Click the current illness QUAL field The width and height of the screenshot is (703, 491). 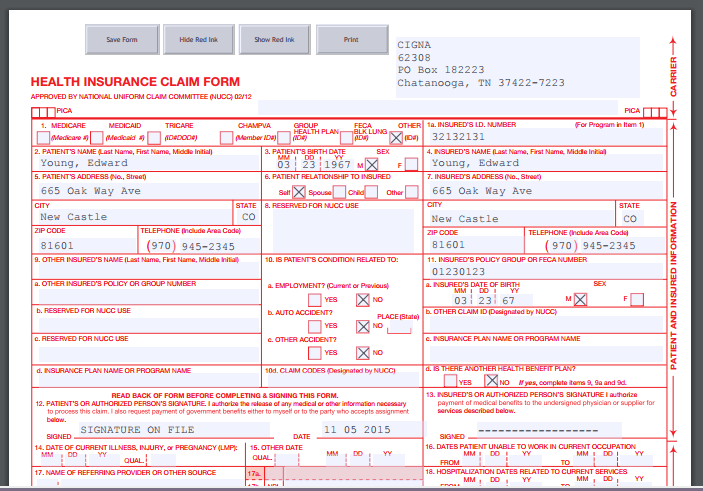pyautogui.click(x=163, y=460)
